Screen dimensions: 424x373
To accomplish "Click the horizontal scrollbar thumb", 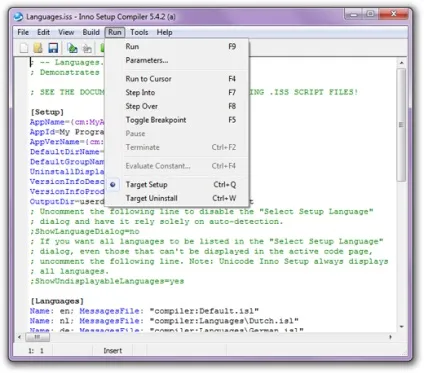I will [37, 337].
